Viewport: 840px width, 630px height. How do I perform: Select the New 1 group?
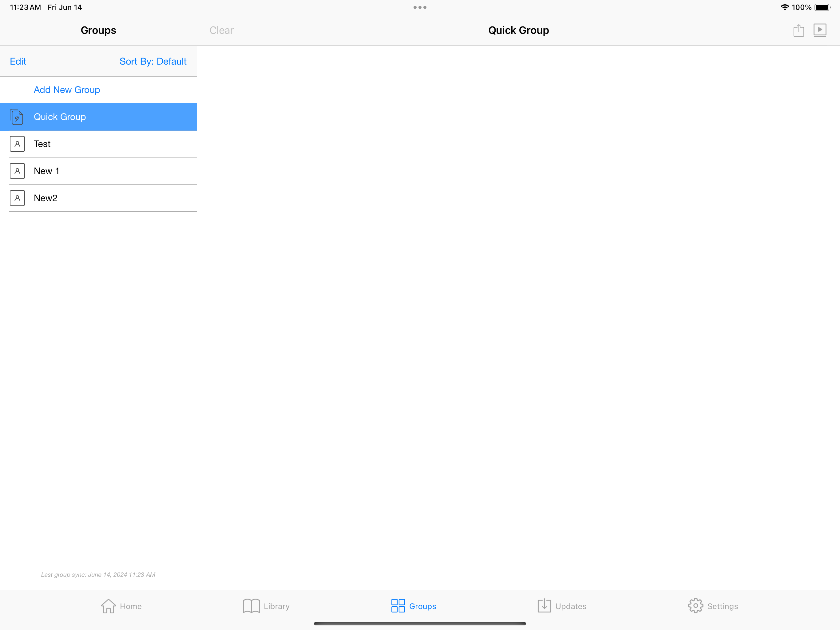(98, 171)
